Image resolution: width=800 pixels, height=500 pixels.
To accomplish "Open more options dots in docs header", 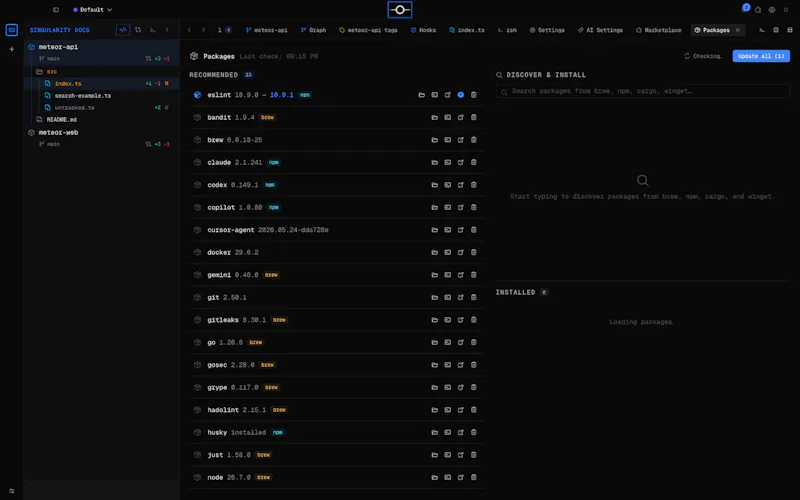I will 167,30.
